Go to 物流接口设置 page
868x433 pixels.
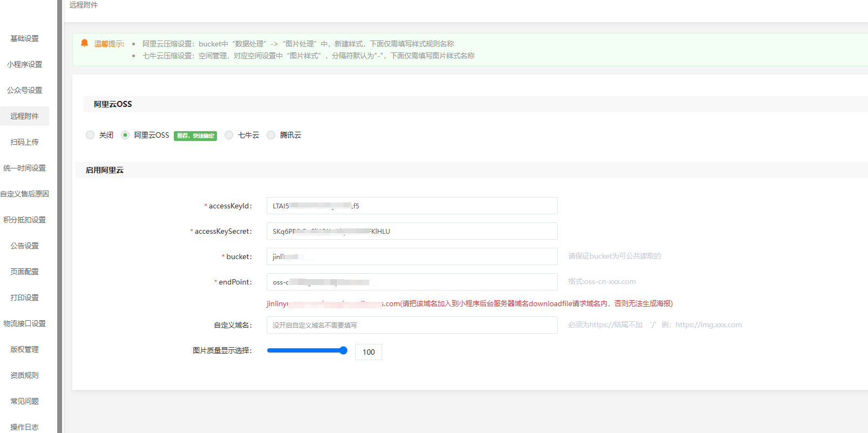(x=25, y=323)
